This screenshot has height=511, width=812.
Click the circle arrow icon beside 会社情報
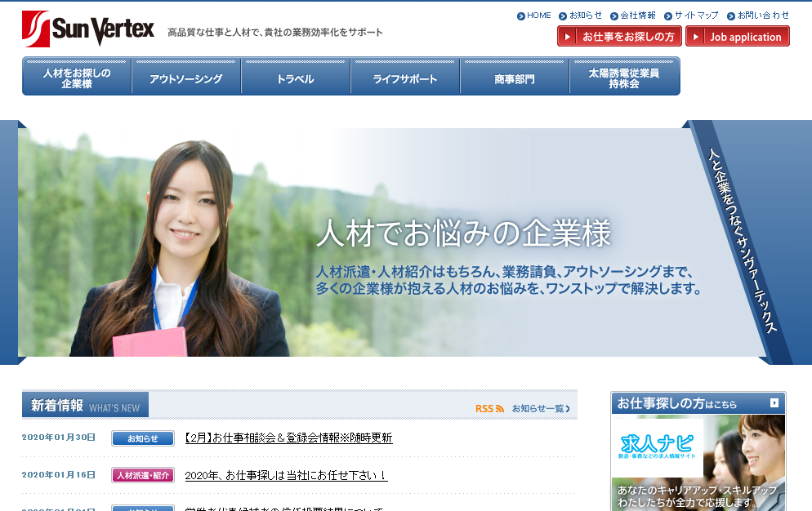(x=614, y=16)
